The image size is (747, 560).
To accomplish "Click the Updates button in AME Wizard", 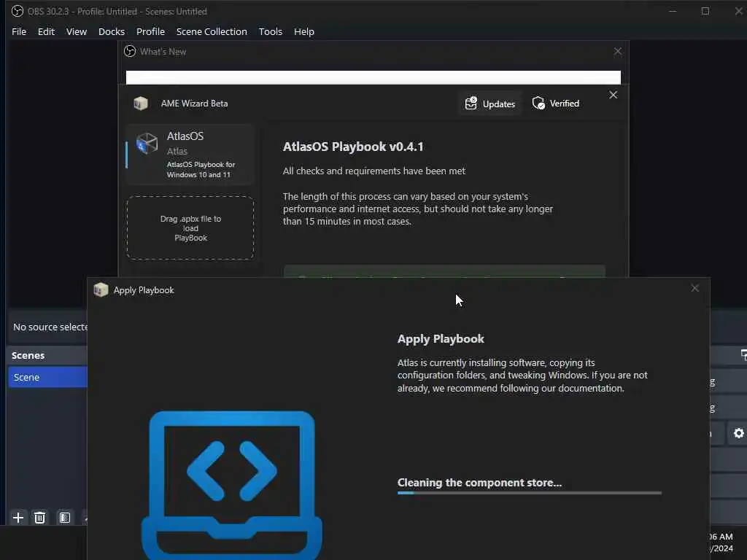I will (x=490, y=104).
